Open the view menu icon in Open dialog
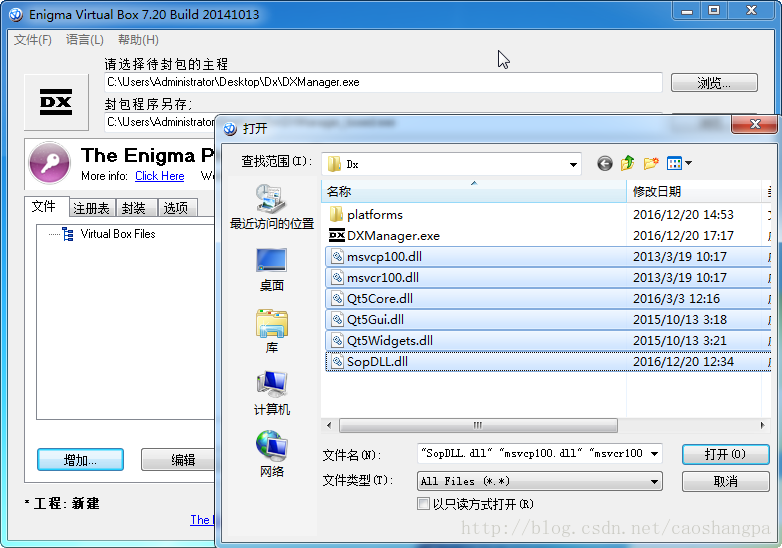 point(675,163)
